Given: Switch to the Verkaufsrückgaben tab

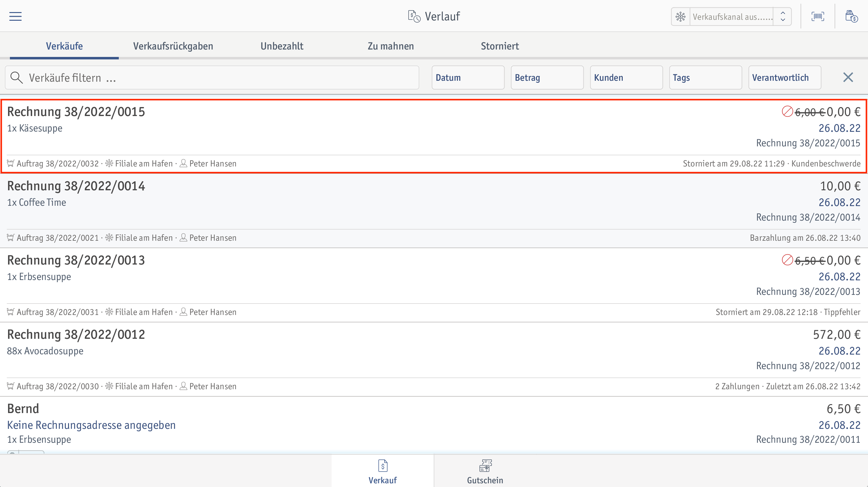Looking at the screenshot, I should pyautogui.click(x=173, y=46).
